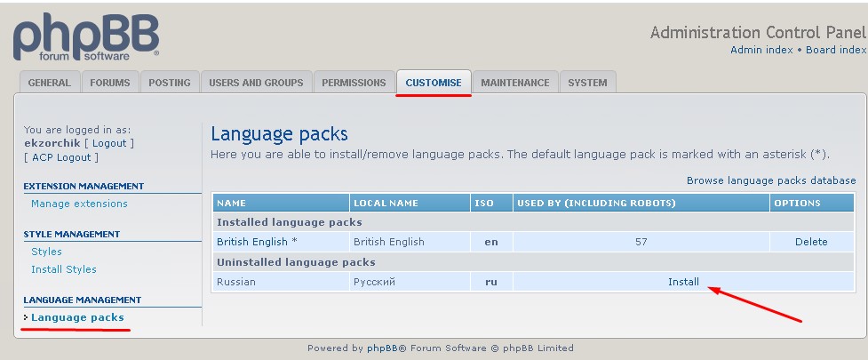Open the Posting tab
868x360 pixels.
point(170,83)
